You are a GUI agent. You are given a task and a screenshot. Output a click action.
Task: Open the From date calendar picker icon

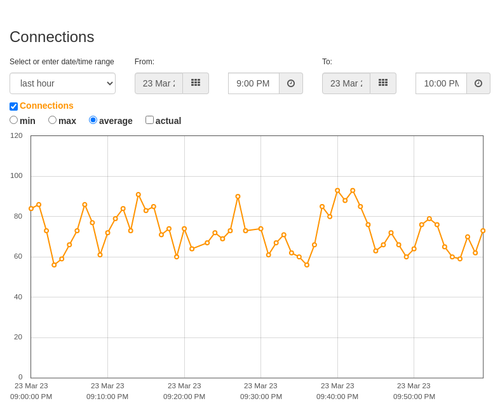pyautogui.click(x=196, y=83)
